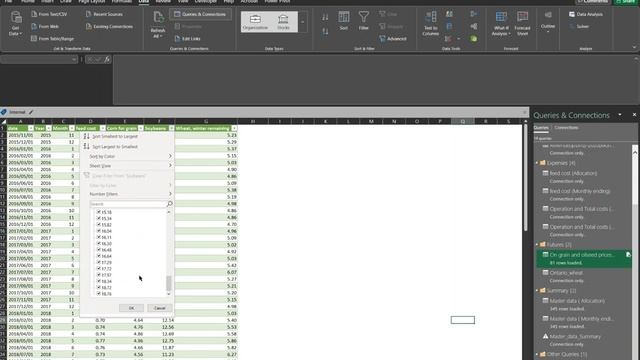Screen dimensions: 640x360
Task: Switch to the Connections tab
Action: point(566,128)
